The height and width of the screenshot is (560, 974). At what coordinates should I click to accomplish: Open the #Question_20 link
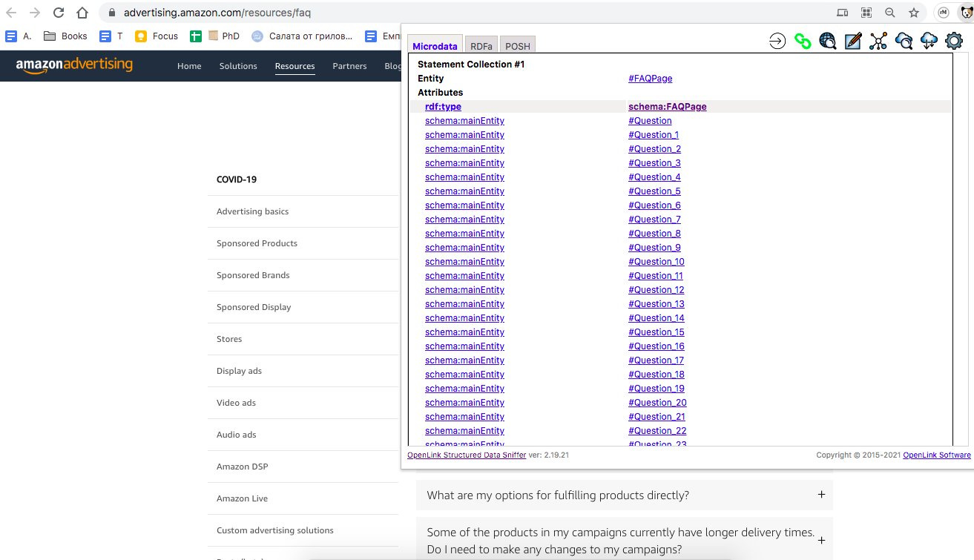[657, 402]
